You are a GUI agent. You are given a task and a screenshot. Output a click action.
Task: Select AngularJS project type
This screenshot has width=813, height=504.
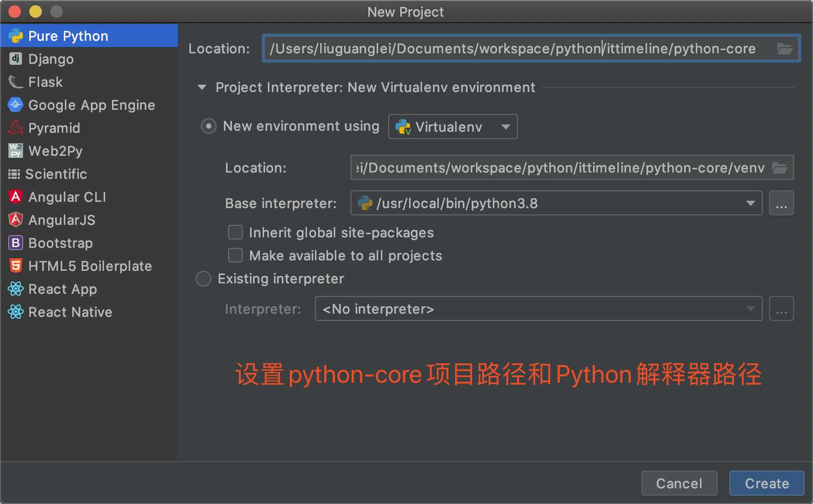tap(89, 220)
